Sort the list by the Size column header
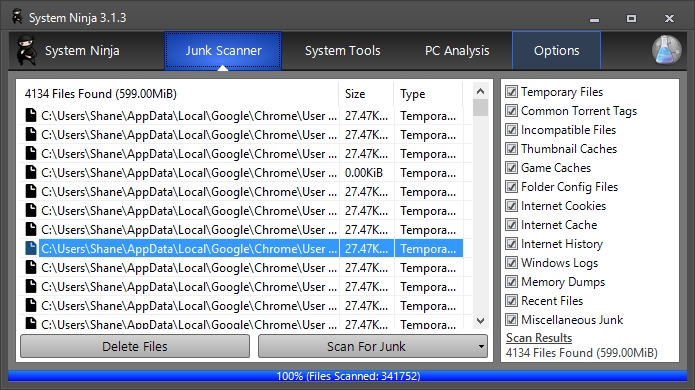This screenshot has width=695, height=390. [x=366, y=94]
